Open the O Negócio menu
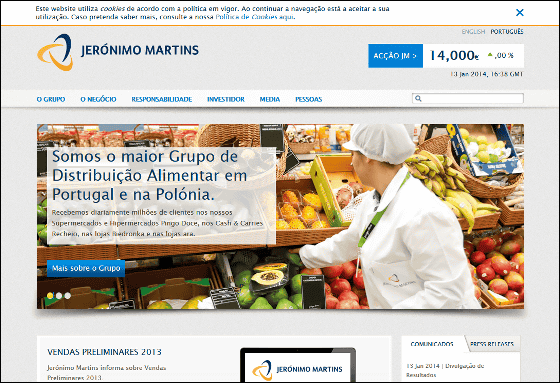 (98, 99)
